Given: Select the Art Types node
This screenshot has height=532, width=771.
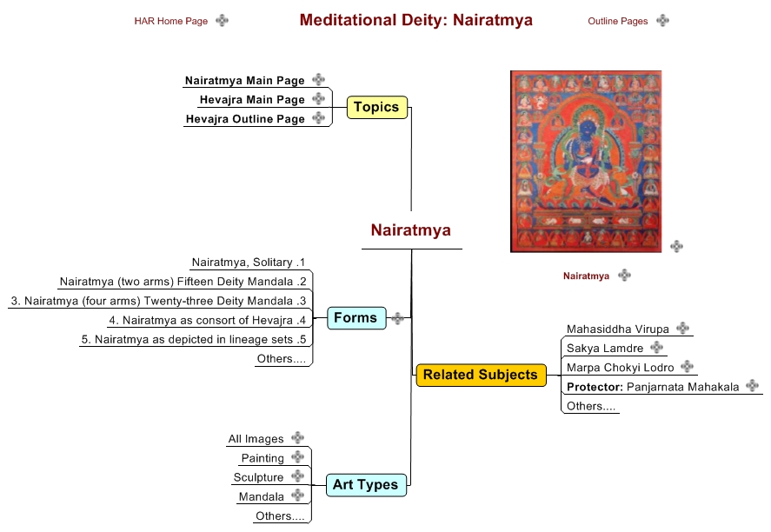Looking at the screenshot, I should tap(366, 485).
